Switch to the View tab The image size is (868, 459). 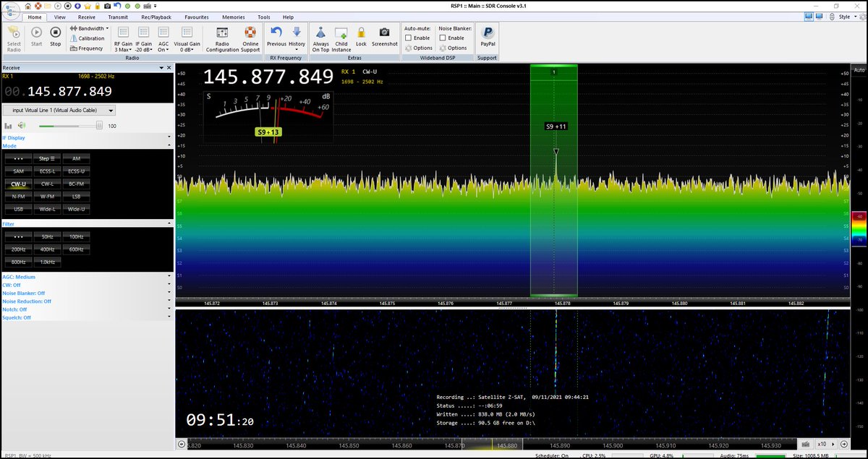tap(60, 17)
